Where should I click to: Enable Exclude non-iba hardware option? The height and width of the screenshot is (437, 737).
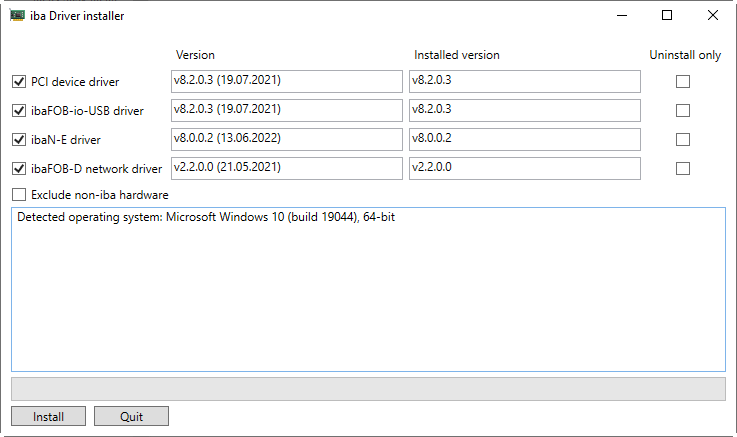(19, 195)
